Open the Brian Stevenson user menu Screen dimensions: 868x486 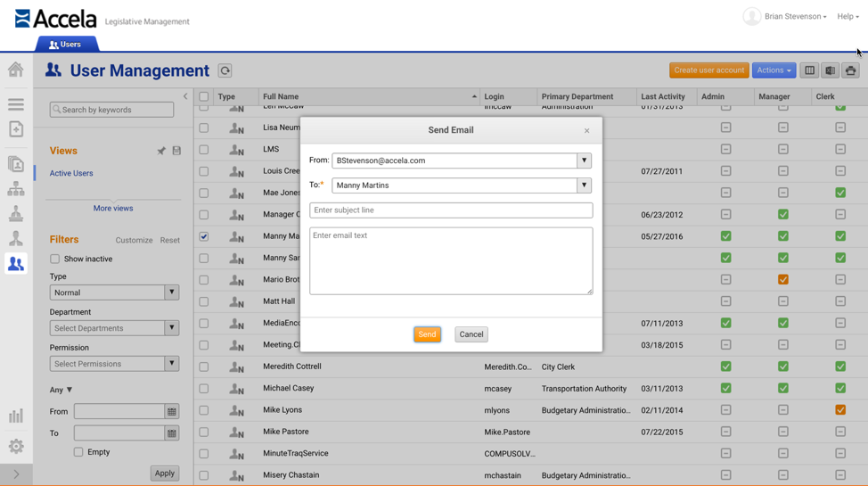tap(796, 17)
